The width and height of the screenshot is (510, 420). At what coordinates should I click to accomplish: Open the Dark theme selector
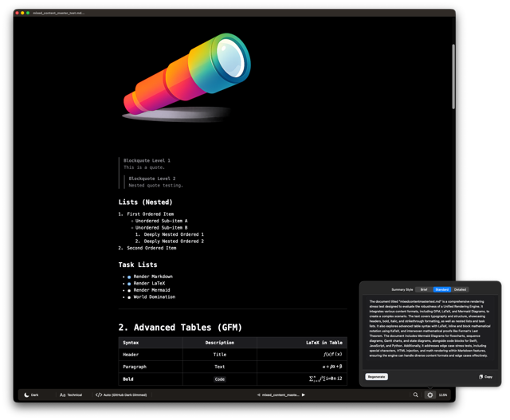click(31, 395)
